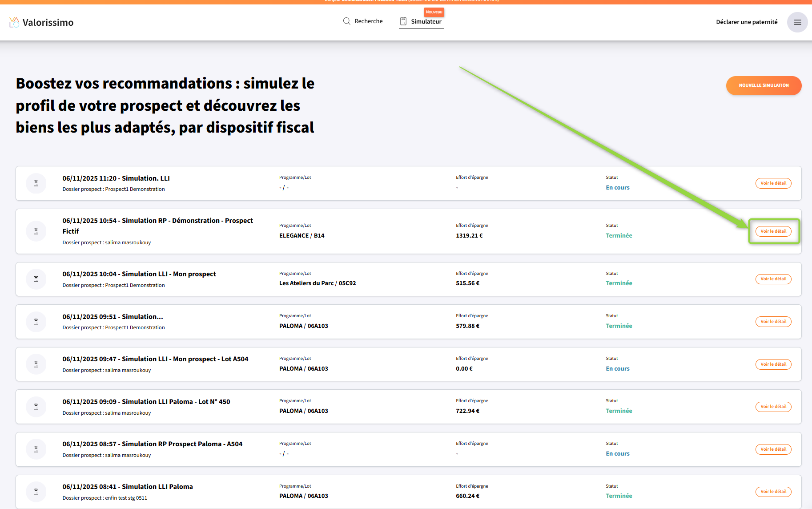This screenshot has height=509, width=812.
Task: Click calculator icon for Lot N° 450 simulation
Action: (x=36, y=407)
